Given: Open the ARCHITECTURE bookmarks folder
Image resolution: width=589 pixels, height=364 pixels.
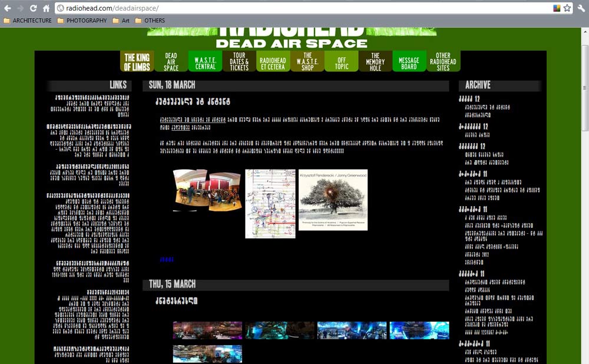Looking at the screenshot, I should (x=28, y=21).
